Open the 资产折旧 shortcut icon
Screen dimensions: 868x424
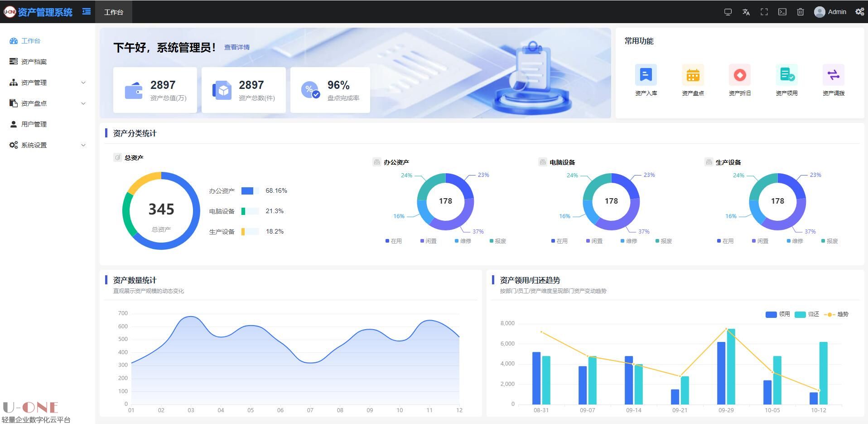pos(739,75)
